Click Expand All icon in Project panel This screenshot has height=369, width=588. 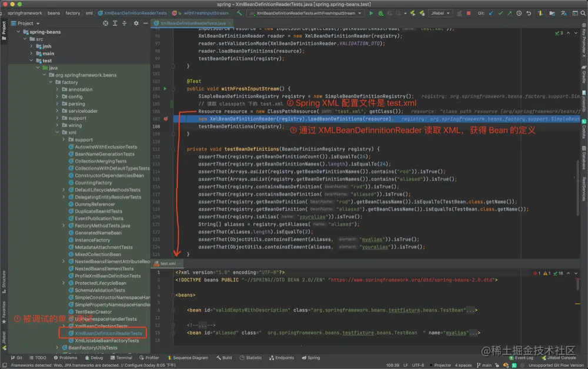pyautogui.click(x=115, y=24)
